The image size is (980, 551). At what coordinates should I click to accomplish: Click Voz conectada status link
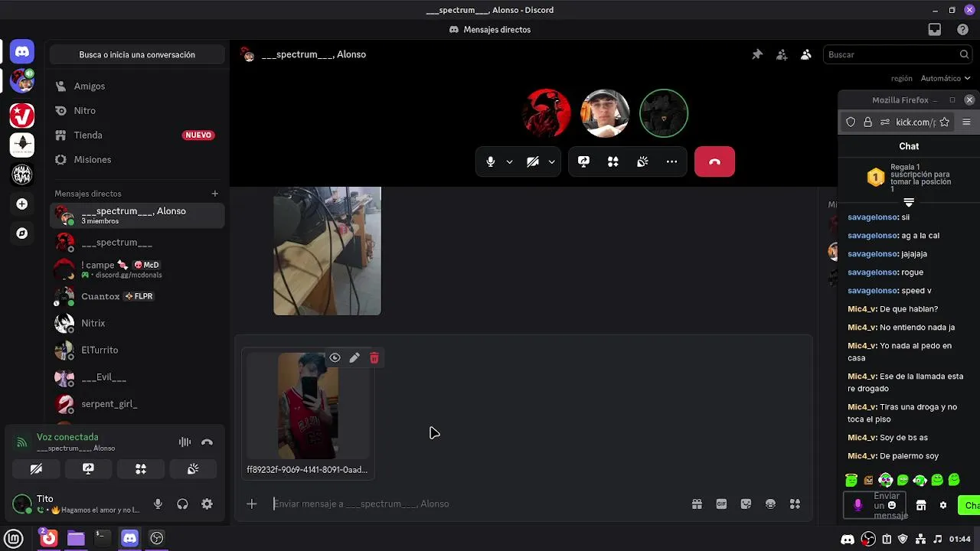point(67,437)
